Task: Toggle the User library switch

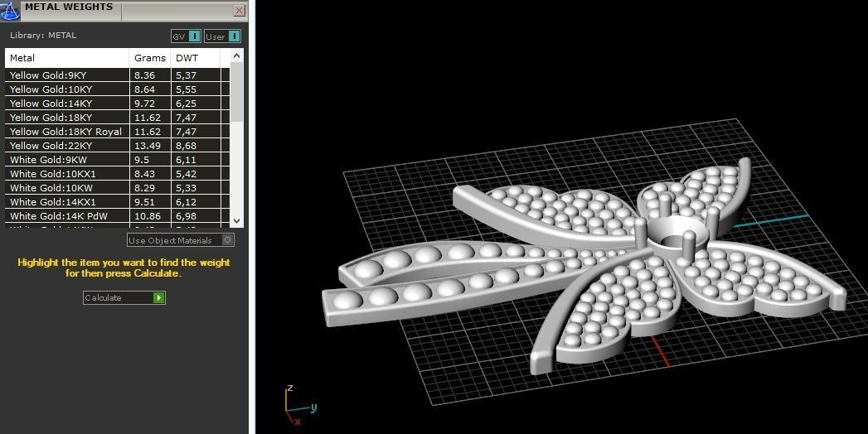Action: tap(222, 36)
